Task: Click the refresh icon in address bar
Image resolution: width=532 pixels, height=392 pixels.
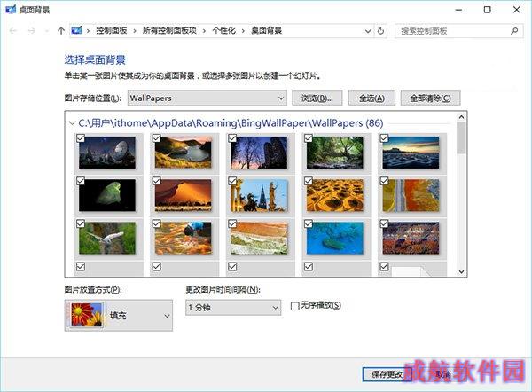Action: tap(380, 31)
